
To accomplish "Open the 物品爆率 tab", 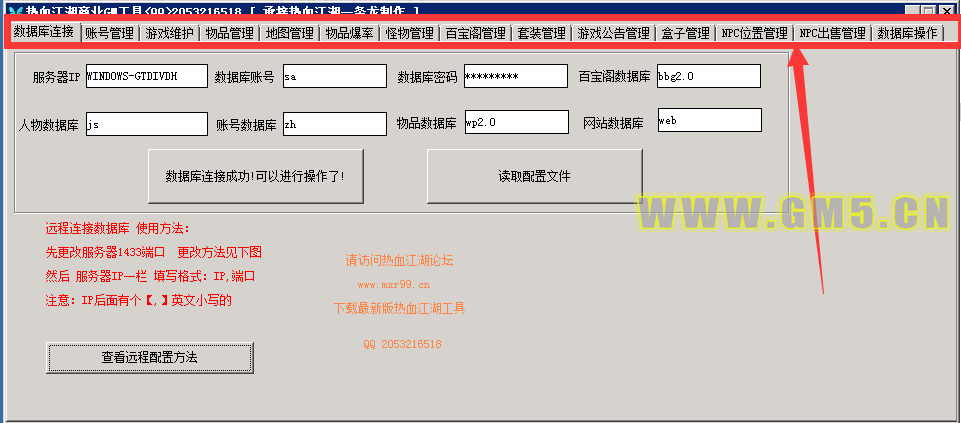I will point(349,33).
